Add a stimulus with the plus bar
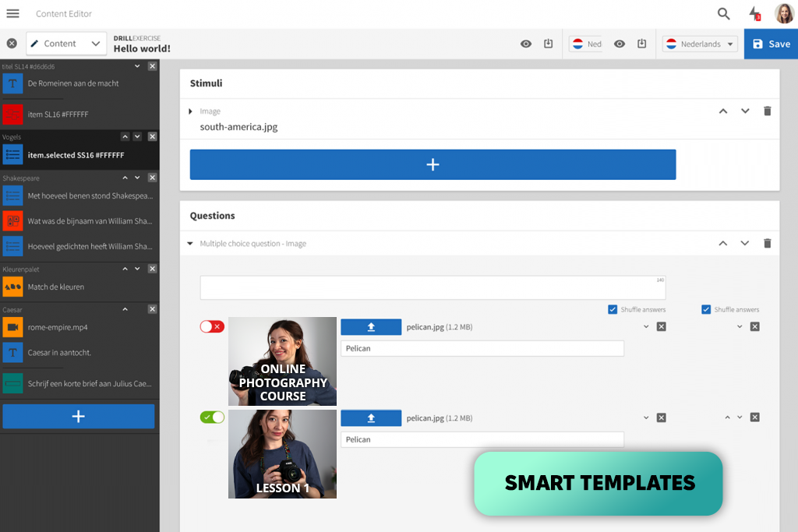 pos(433,164)
